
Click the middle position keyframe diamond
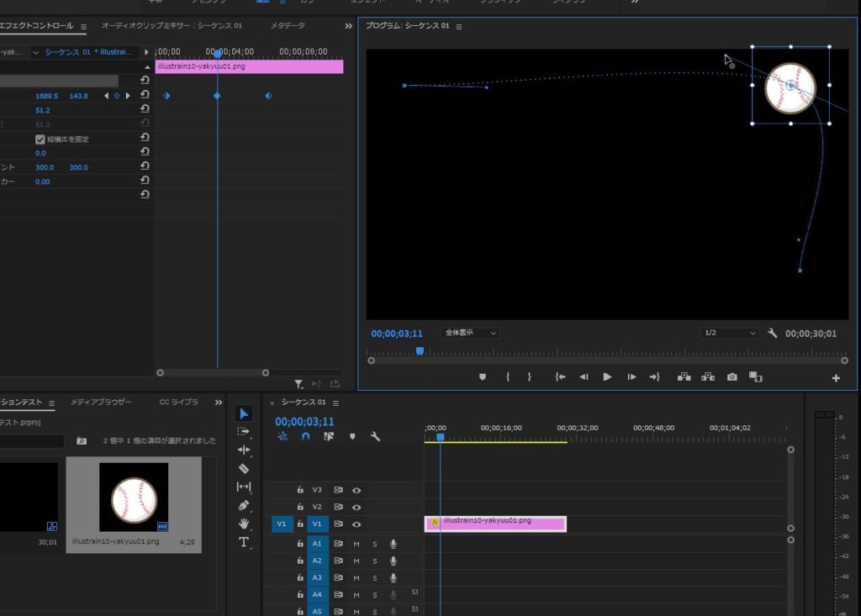(x=217, y=97)
